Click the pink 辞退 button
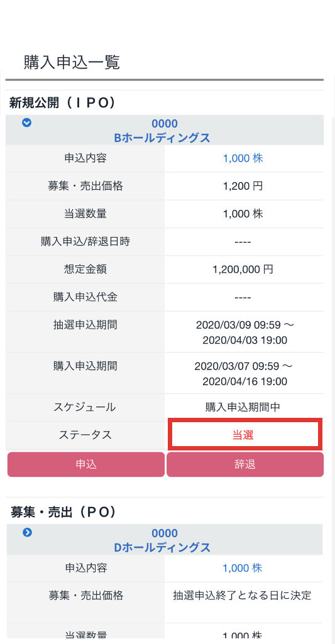This screenshot has height=644, width=335. (245, 464)
